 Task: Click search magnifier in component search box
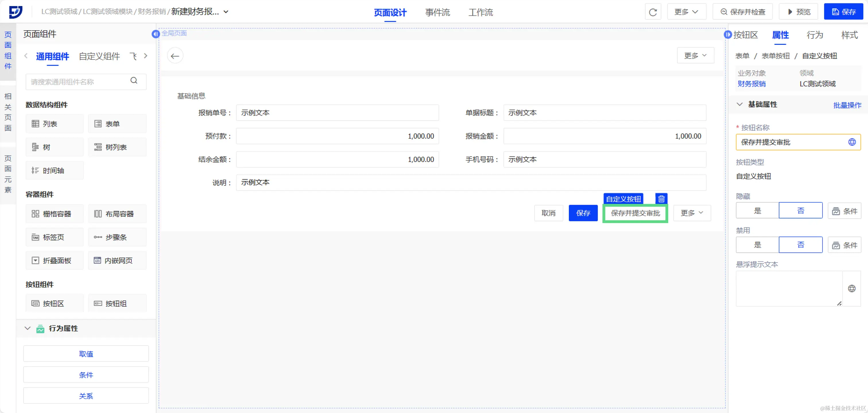tap(134, 81)
